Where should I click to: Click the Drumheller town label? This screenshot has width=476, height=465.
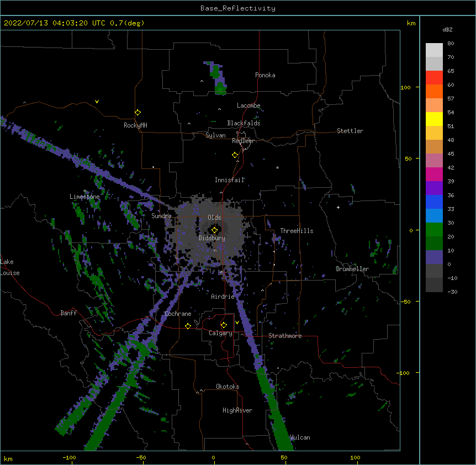352,269
